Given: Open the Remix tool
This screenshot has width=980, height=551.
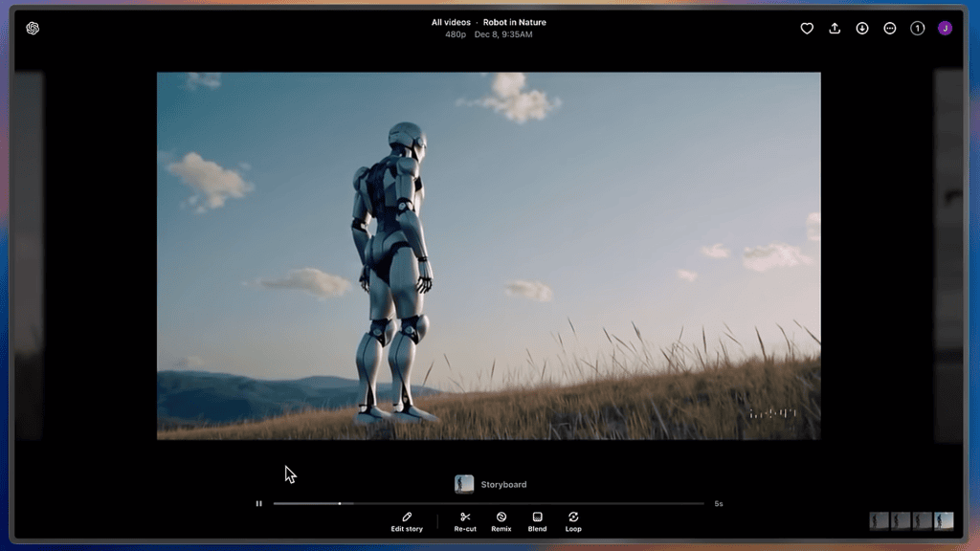Looking at the screenshot, I should pyautogui.click(x=501, y=523).
